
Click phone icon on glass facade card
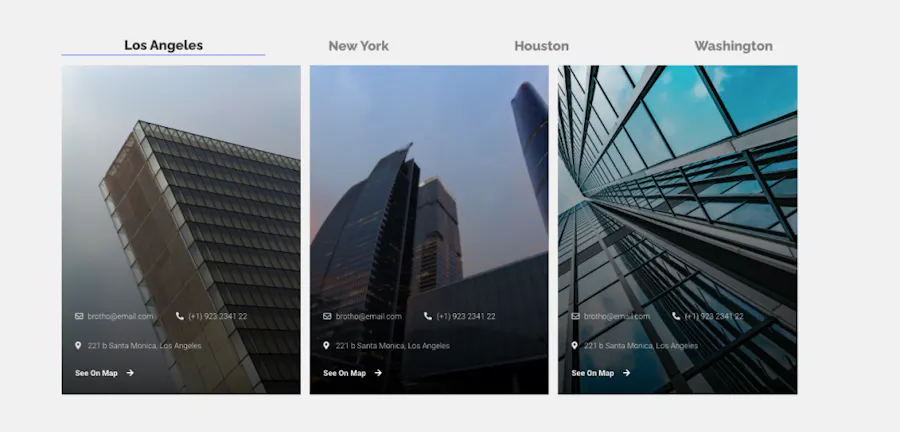point(676,316)
